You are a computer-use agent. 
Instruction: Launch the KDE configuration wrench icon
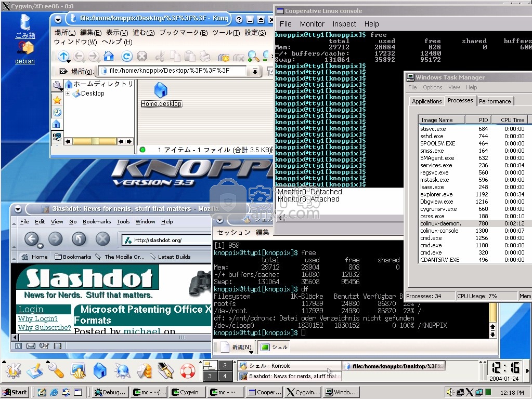click(56, 371)
